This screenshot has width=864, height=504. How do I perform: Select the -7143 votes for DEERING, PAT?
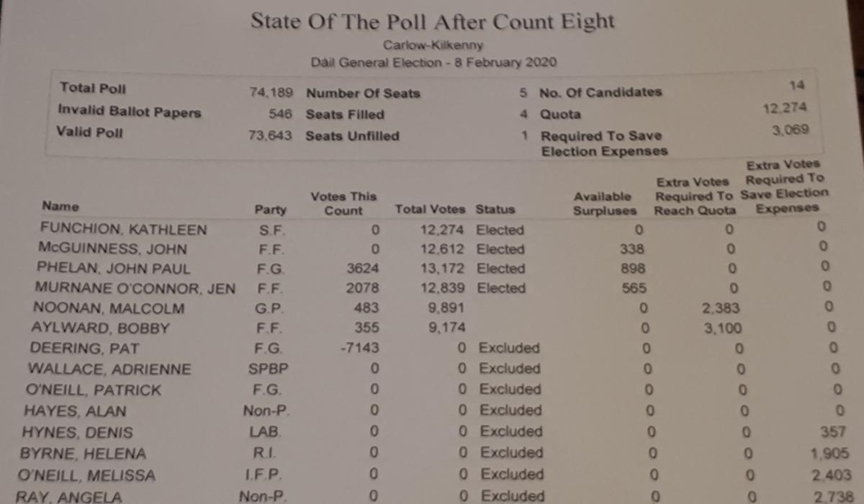pos(361,348)
